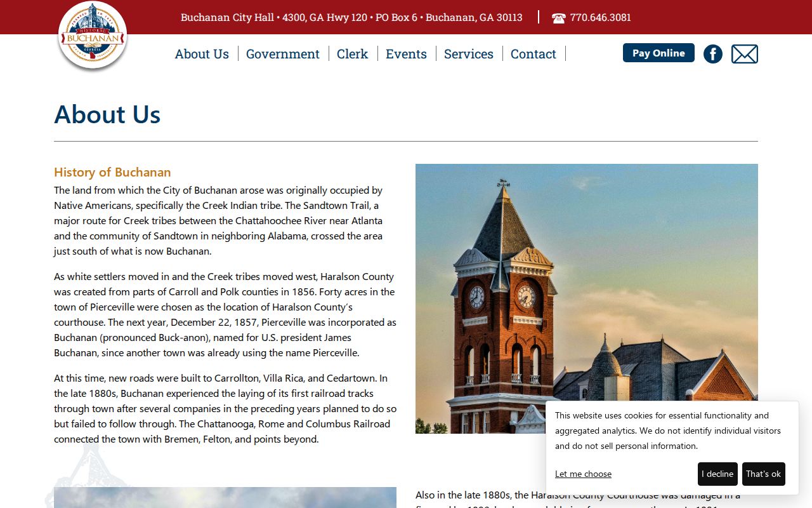Click the Historic Buchanan city logo
This screenshot has width=812, height=508.
click(93, 36)
